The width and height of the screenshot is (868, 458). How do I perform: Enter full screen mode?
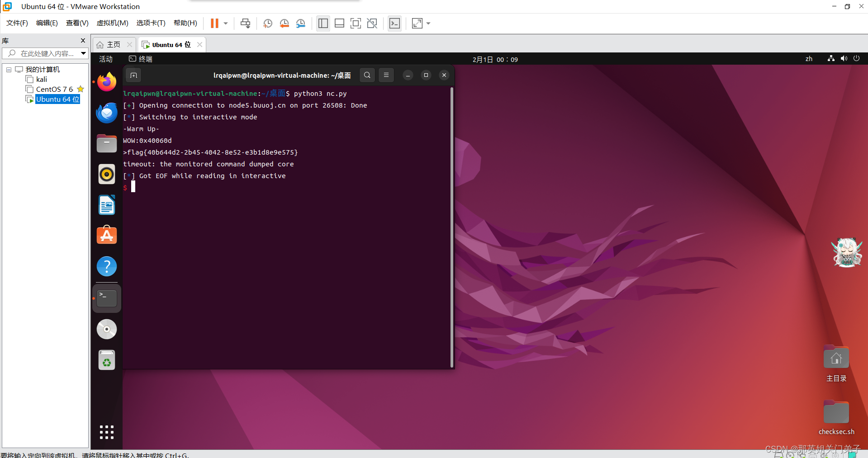tap(356, 23)
